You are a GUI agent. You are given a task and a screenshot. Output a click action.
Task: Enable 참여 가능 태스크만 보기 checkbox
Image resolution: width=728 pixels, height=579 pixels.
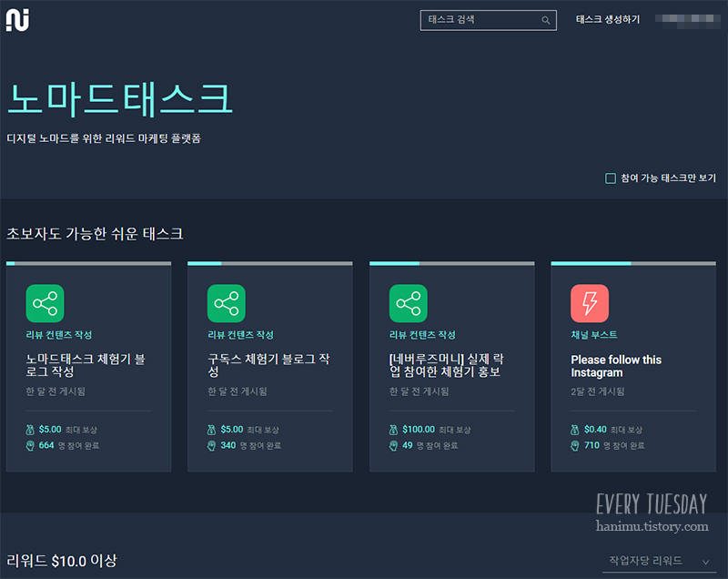tap(611, 178)
